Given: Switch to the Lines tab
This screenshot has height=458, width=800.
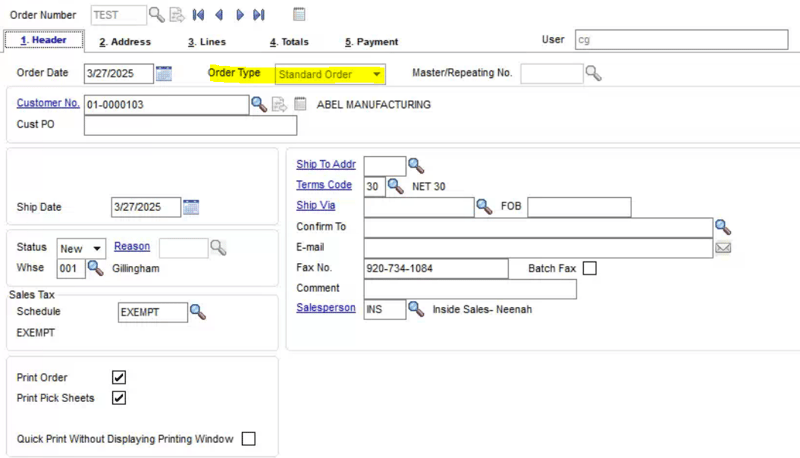Looking at the screenshot, I should click(x=207, y=42).
